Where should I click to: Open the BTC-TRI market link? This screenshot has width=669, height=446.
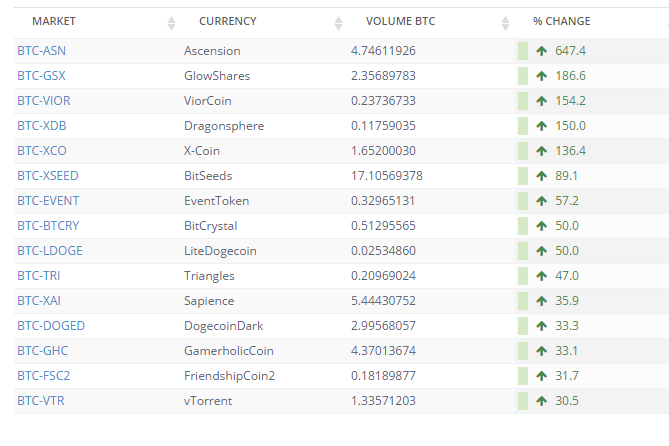(x=38, y=276)
